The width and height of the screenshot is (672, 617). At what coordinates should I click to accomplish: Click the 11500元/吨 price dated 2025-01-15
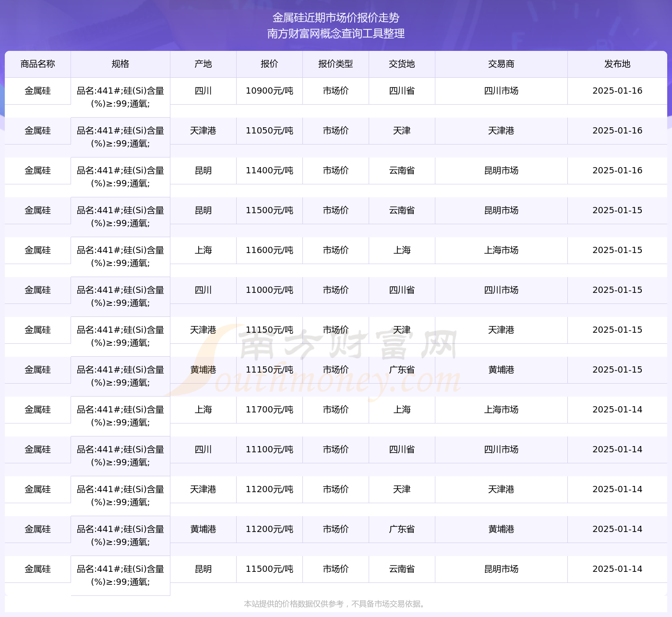[x=270, y=210]
